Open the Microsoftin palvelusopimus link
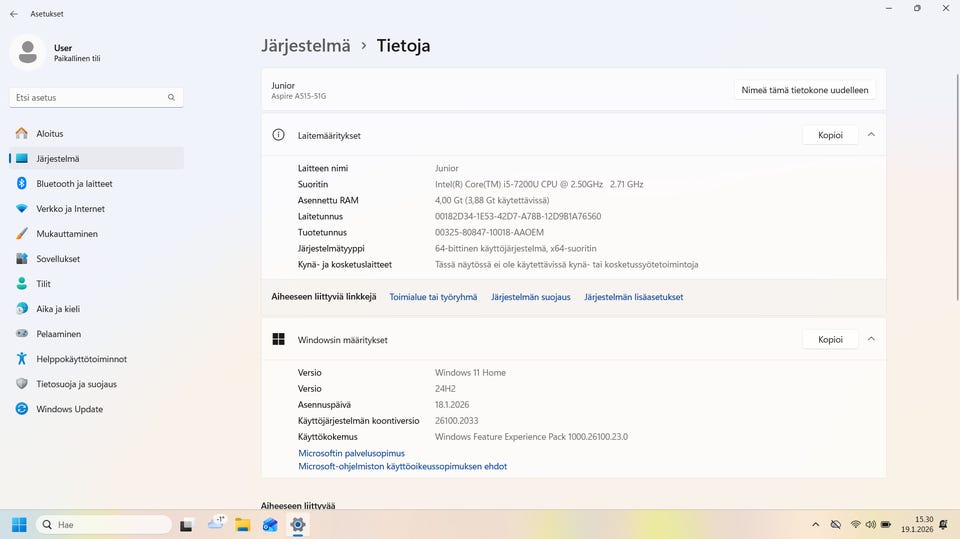Screen dimensions: 960x539 (x=351, y=453)
